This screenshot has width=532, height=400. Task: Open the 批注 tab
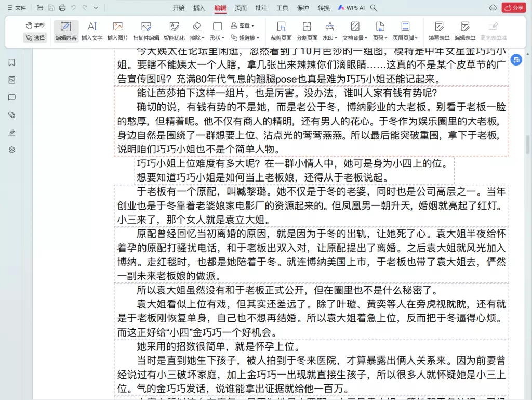pyautogui.click(x=261, y=8)
